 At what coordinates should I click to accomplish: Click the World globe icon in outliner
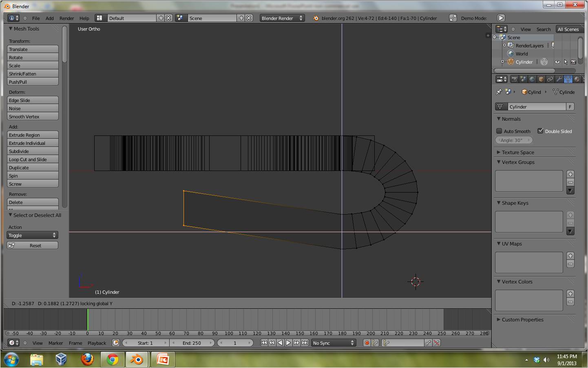[511, 53]
